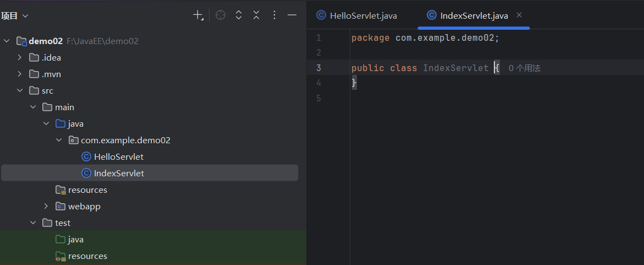Image resolution: width=644 pixels, height=265 pixels.
Task: Click the 0 个用法 usages hint
Action: coord(525,68)
